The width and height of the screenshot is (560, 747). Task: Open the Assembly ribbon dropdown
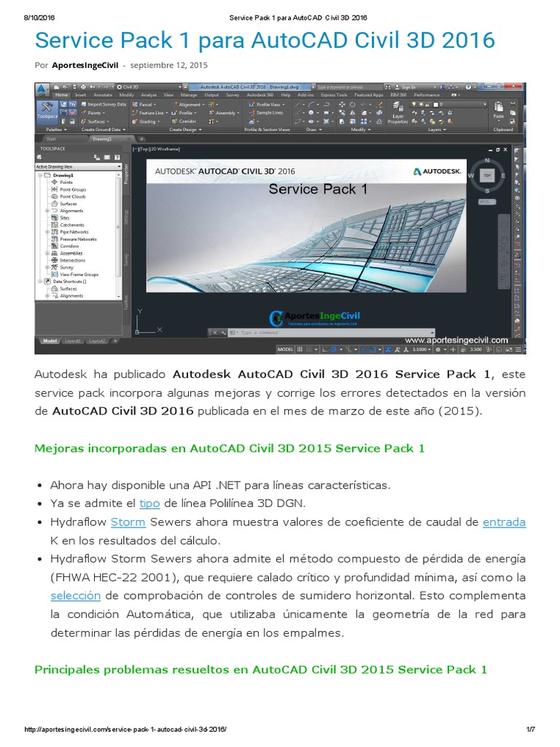[223, 113]
